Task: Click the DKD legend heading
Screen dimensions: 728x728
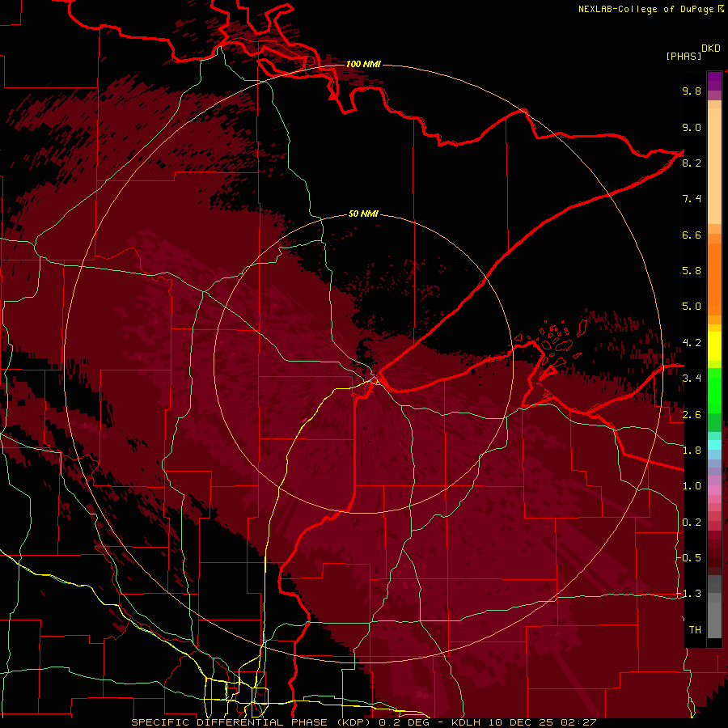Action: point(711,49)
